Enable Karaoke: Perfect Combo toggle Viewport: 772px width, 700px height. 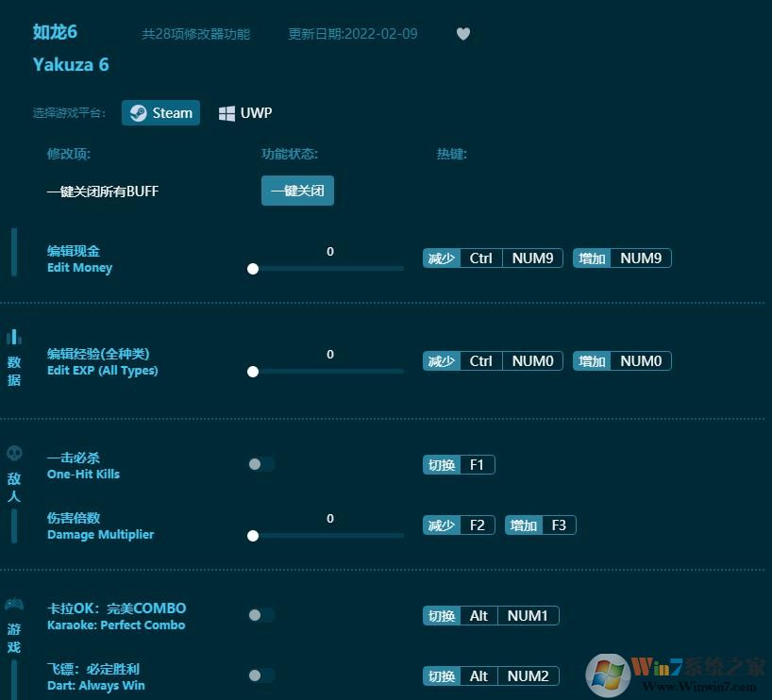tap(261, 615)
